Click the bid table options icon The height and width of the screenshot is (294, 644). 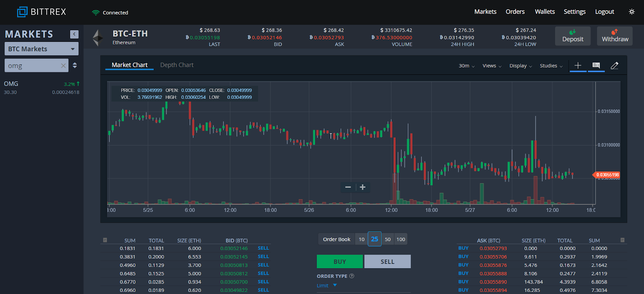point(105,240)
